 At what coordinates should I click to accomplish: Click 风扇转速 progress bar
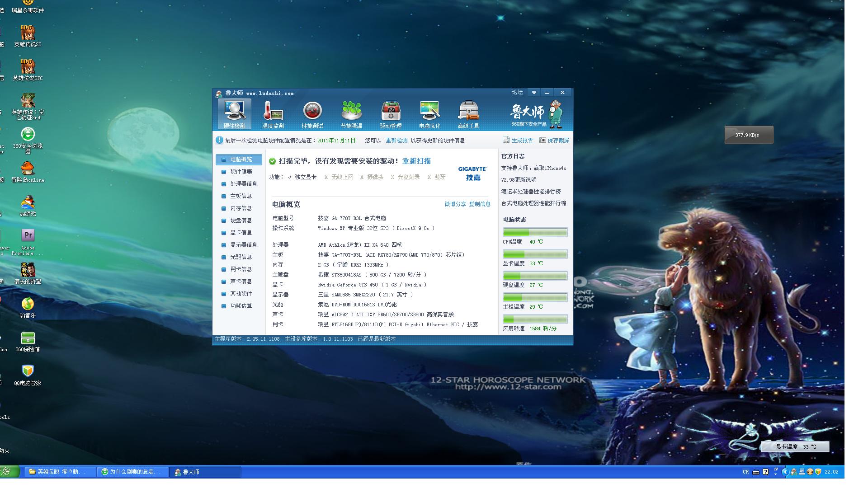click(x=535, y=319)
